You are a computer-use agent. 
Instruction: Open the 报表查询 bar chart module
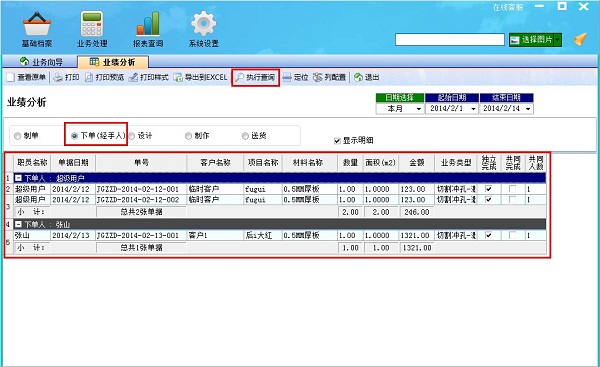click(x=148, y=29)
